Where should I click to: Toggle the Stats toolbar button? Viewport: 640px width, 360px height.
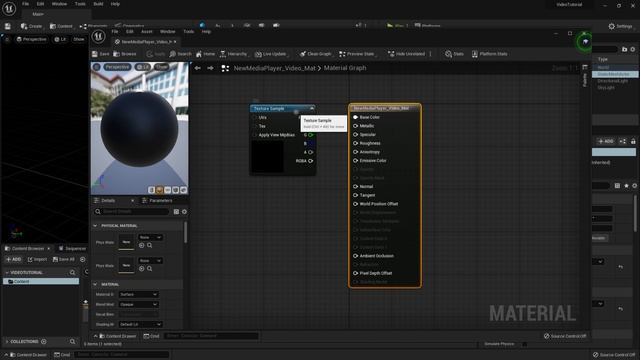click(454, 54)
